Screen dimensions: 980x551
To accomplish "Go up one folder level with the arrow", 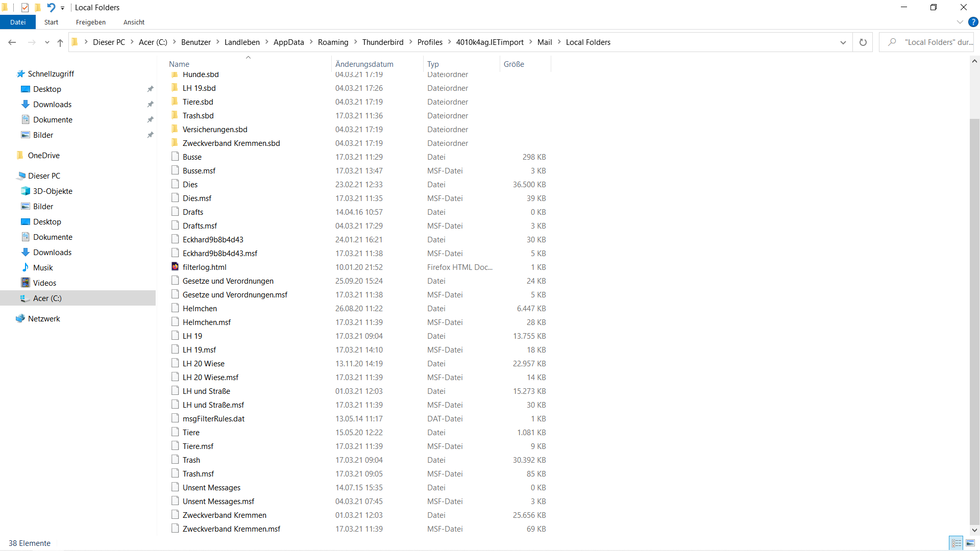I will [60, 42].
